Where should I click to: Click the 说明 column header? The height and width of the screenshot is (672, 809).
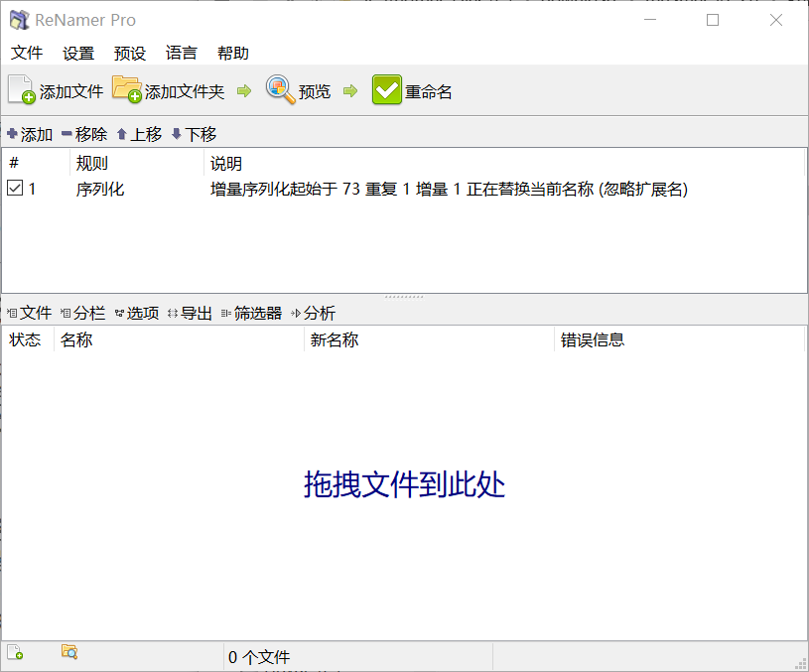[503, 163]
